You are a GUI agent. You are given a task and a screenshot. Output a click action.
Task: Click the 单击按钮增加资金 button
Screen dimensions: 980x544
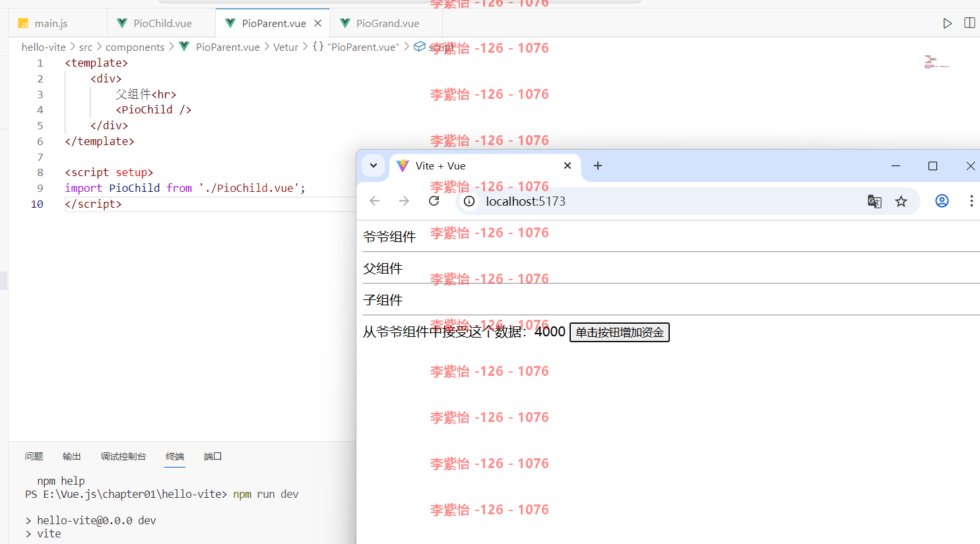[620, 332]
